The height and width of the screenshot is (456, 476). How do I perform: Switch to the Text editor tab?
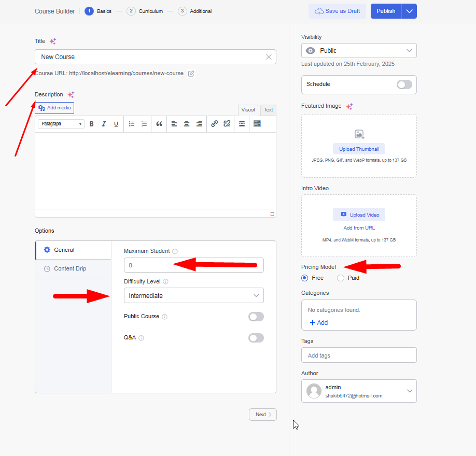point(268,110)
